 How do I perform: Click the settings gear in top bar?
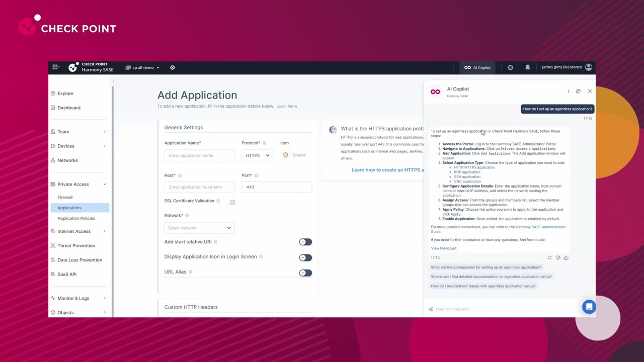[173, 67]
